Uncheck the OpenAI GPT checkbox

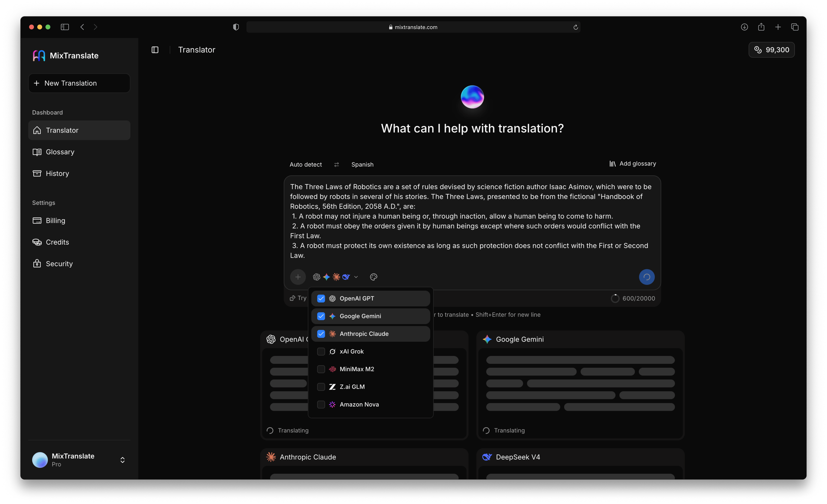[321, 298]
